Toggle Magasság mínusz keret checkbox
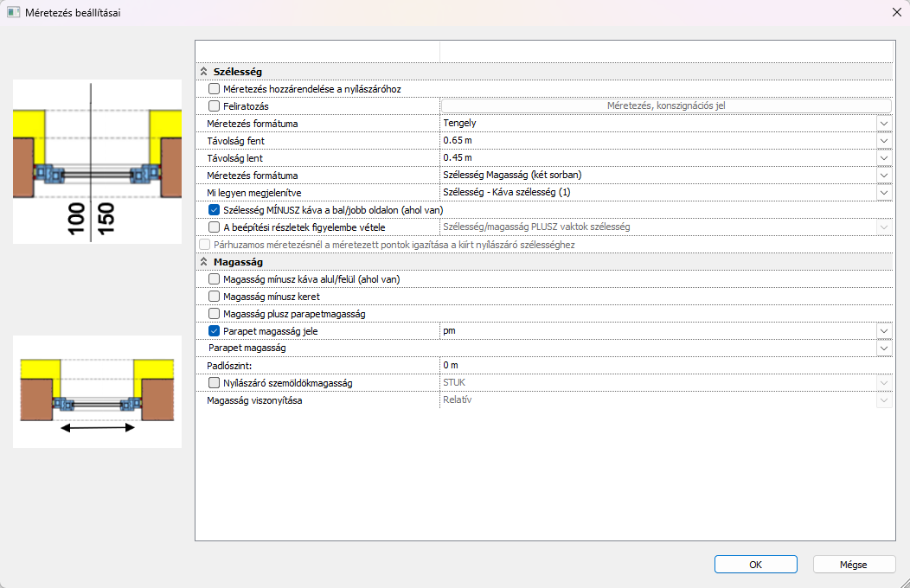 pyautogui.click(x=215, y=297)
